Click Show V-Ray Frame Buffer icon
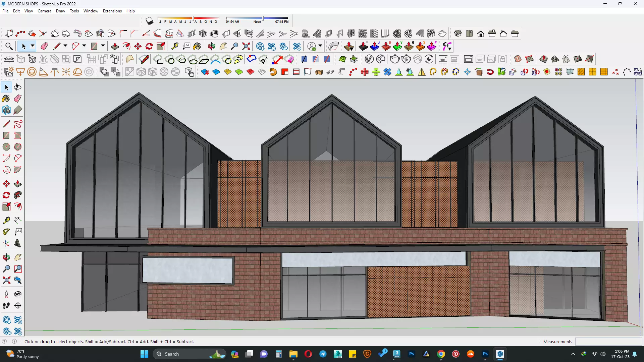The height and width of the screenshot is (362, 644). [x=469, y=59]
